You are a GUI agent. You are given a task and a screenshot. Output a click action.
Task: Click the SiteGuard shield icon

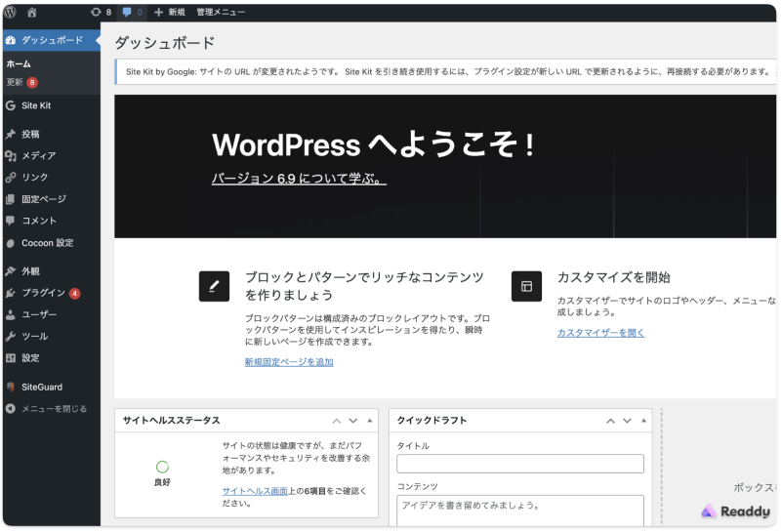click(x=11, y=388)
